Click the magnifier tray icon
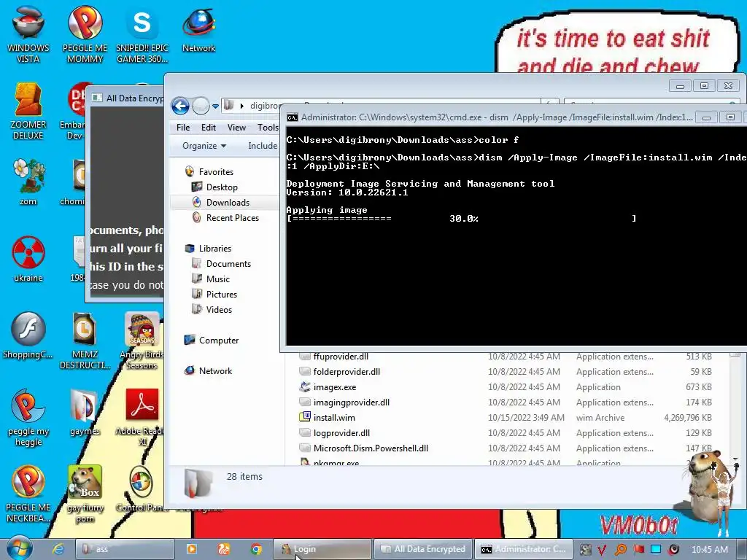747x560 pixels. (620, 549)
